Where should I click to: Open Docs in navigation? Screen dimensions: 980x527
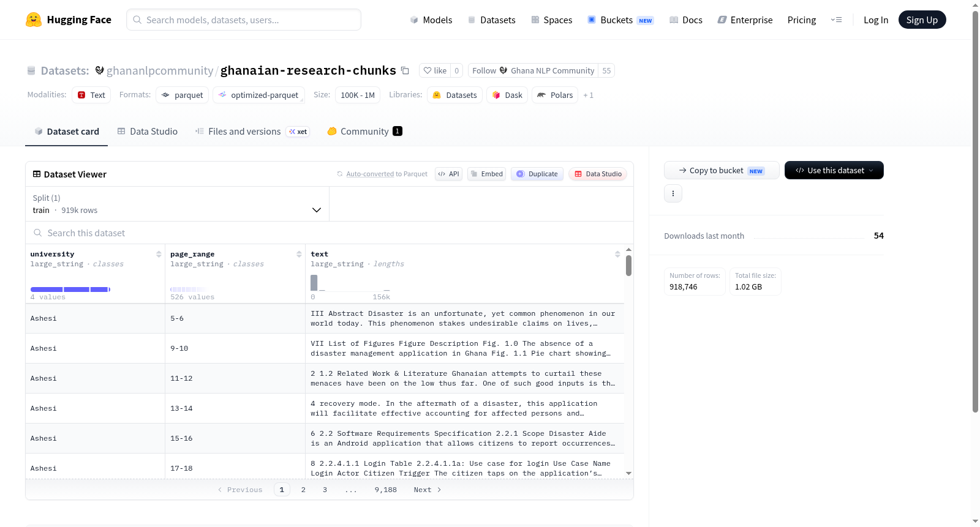coord(685,20)
